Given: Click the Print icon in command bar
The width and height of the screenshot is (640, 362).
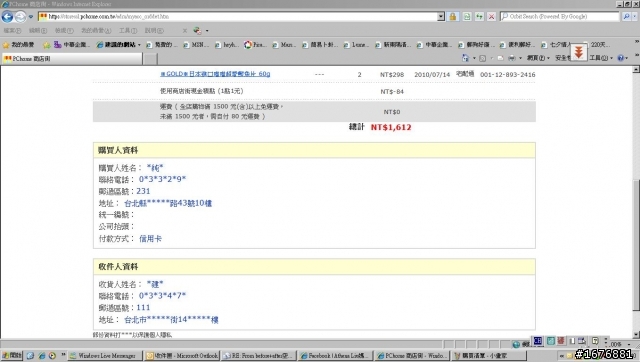Looking at the screenshot, I should coord(511,58).
